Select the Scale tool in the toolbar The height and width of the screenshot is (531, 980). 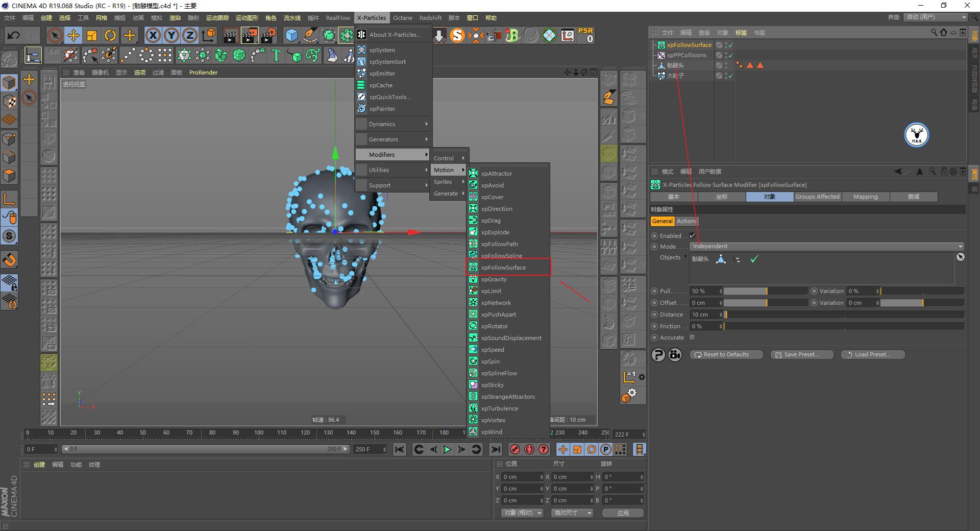[92, 35]
